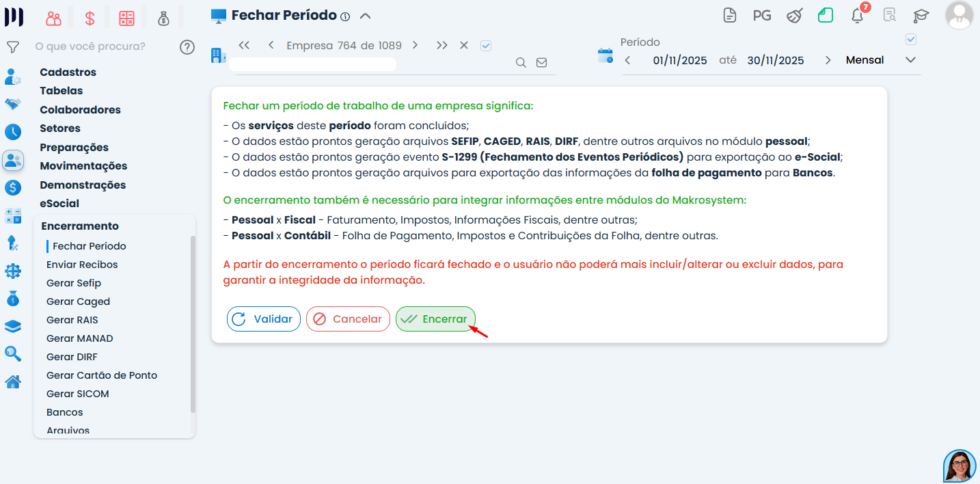Go to next company with right chevron
This screenshot has width=980, height=484.
pos(415,45)
